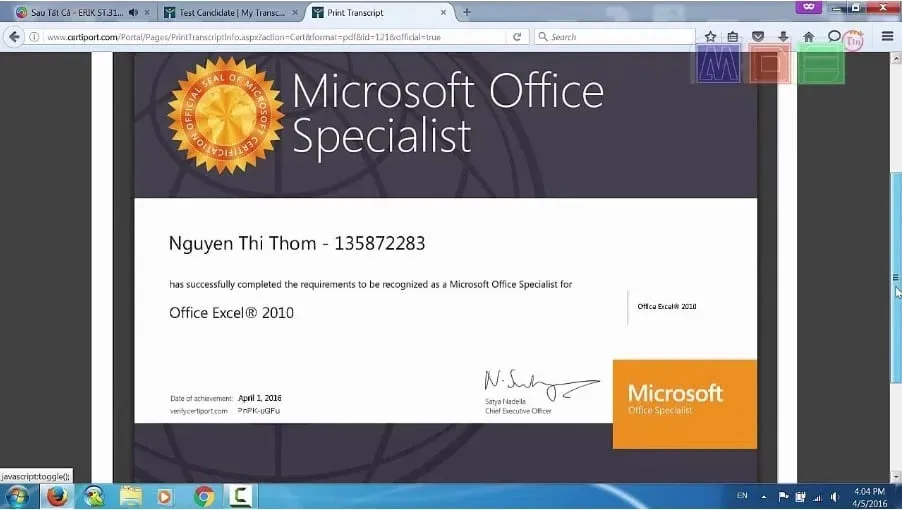The image size is (902, 510).
Task: Save page to Pocket icon
Action: click(758, 37)
